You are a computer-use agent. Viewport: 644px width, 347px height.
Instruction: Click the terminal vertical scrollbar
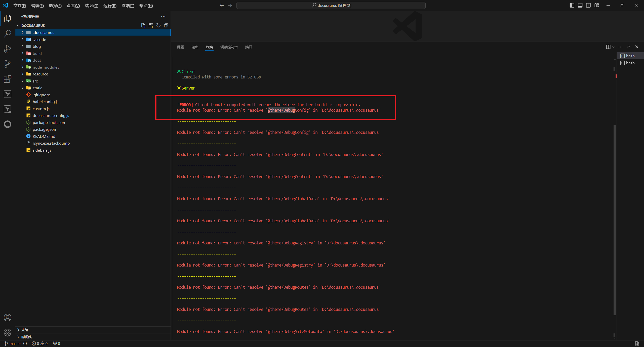[x=615, y=220]
